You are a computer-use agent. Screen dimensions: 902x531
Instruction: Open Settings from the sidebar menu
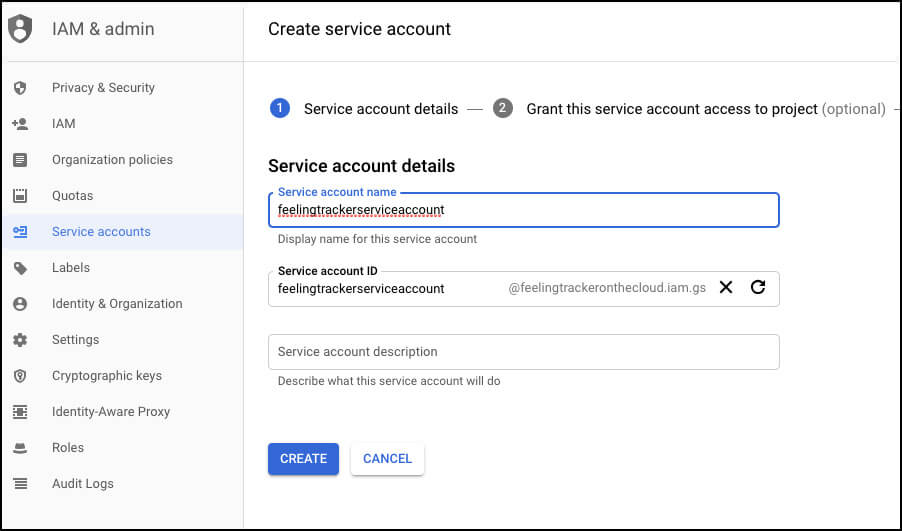pos(75,340)
